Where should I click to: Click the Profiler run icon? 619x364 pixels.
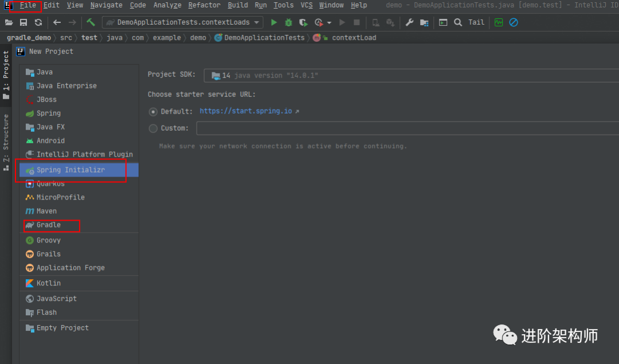319,22
